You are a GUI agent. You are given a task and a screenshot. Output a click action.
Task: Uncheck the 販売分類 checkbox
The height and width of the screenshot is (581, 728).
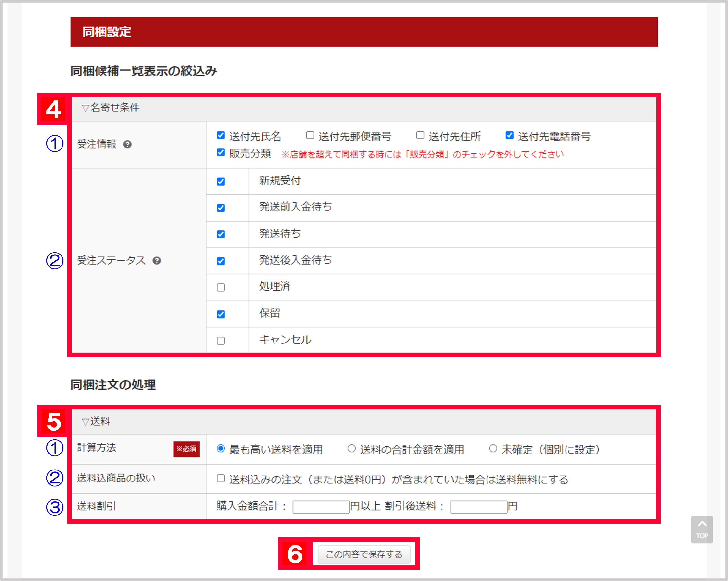pyautogui.click(x=221, y=153)
